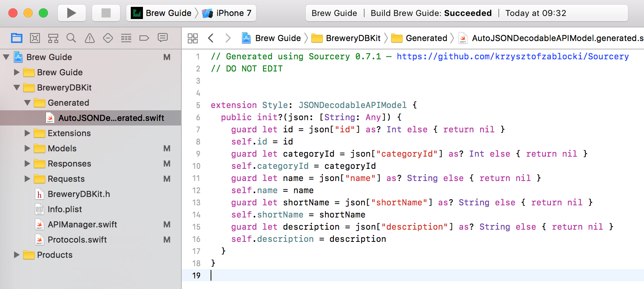Open the related items grid menu
Image resolution: width=644 pixels, height=289 pixels.
click(x=193, y=38)
